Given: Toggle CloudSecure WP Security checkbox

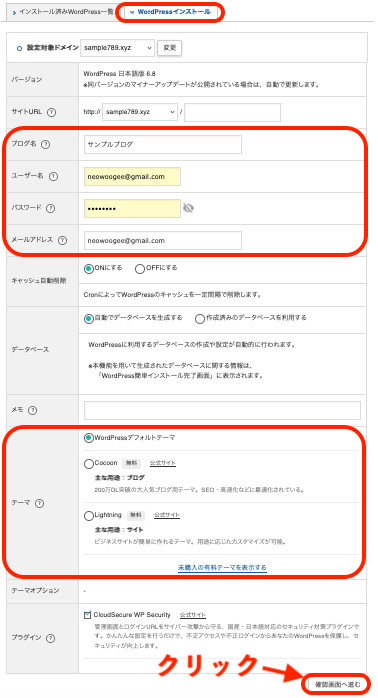Looking at the screenshot, I should click(87, 615).
